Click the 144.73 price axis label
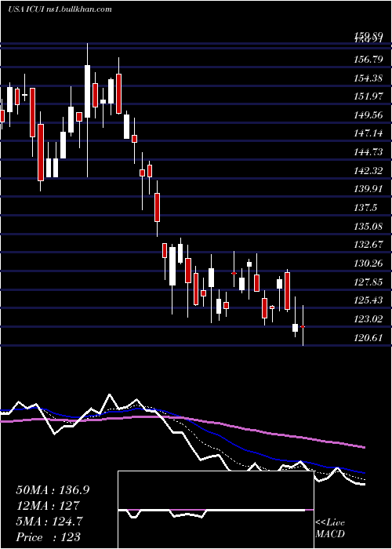The image size is (392, 549). (367, 152)
